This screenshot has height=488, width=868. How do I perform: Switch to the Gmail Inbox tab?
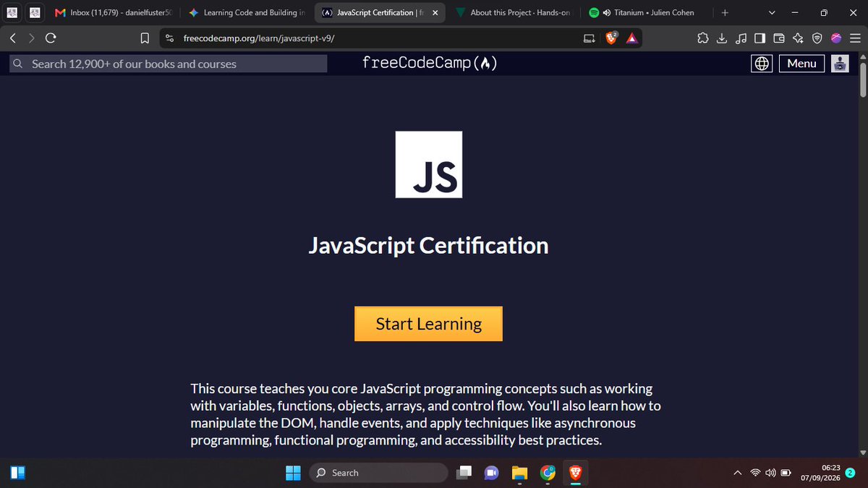pyautogui.click(x=114, y=12)
